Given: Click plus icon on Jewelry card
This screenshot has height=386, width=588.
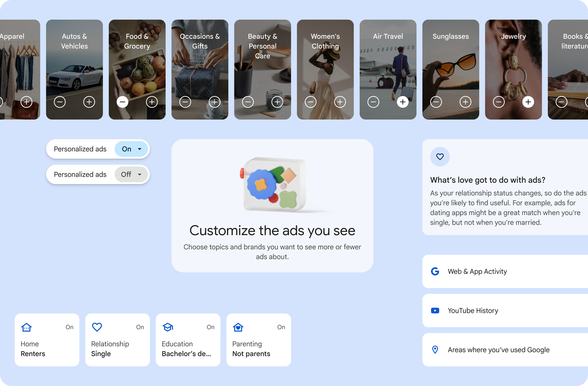Looking at the screenshot, I should click(x=528, y=102).
